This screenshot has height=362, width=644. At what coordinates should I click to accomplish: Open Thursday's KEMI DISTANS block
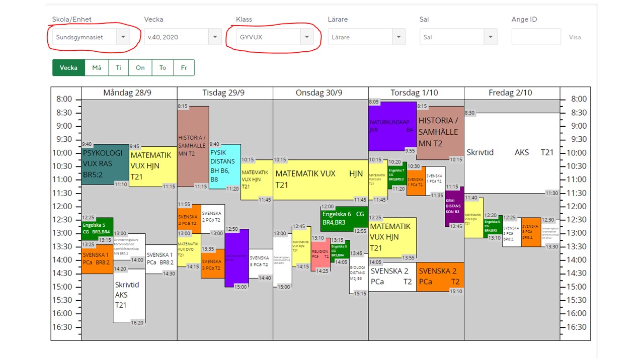(454, 207)
